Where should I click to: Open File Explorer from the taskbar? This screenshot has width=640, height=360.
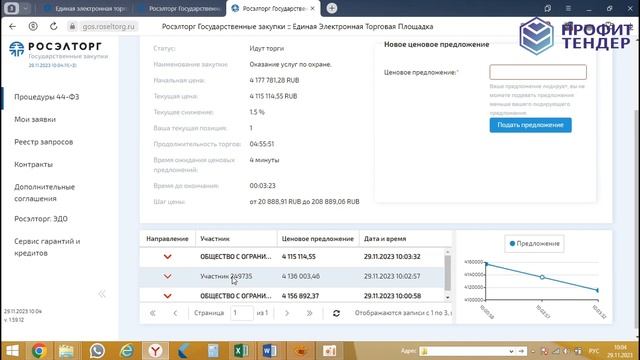(x=66, y=351)
